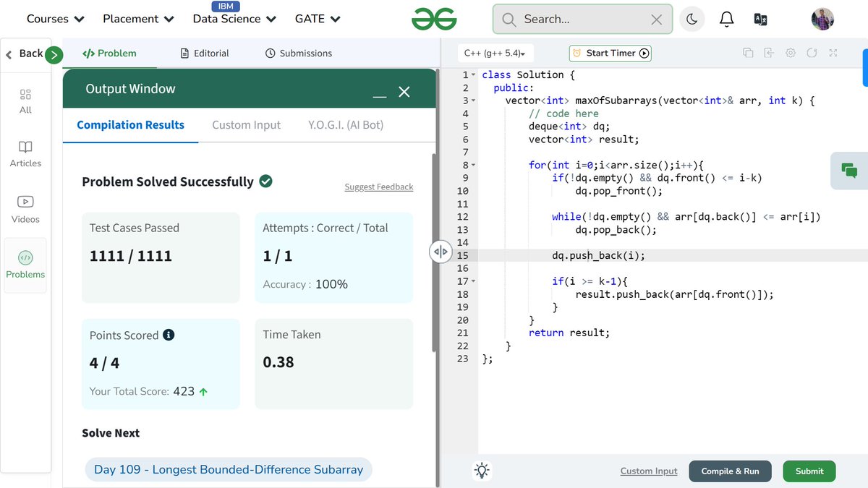Switch to the Editorial tab
868x488 pixels.
pyautogui.click(x=204, y=53)
